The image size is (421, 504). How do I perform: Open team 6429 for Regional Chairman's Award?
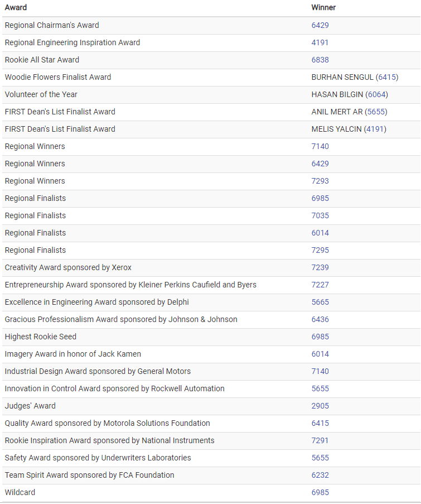point(320,25)
